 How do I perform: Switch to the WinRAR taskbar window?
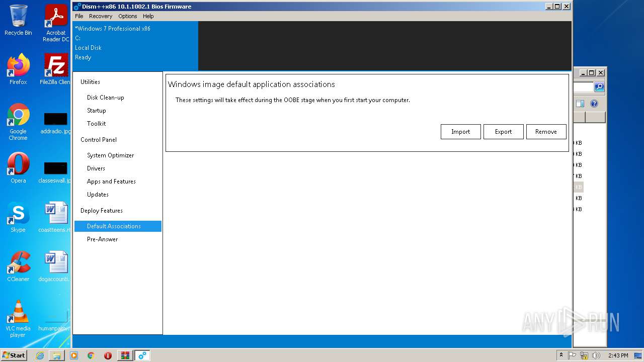coord(125,355)
